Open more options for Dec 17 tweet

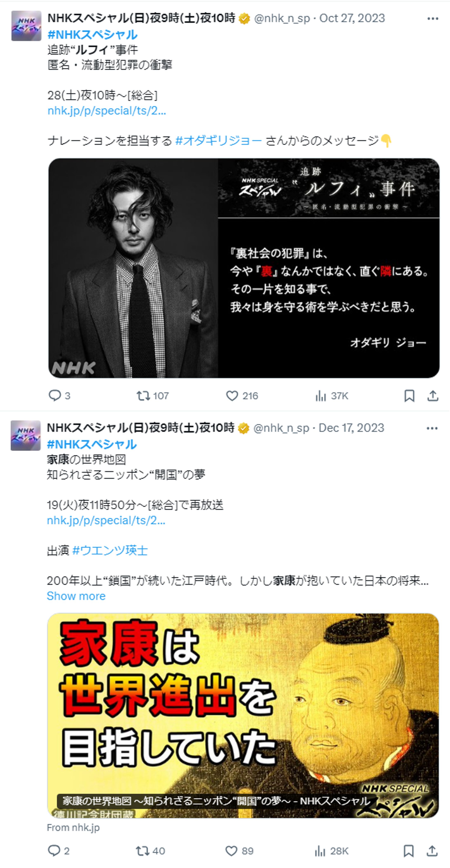(x=432, y=428)
